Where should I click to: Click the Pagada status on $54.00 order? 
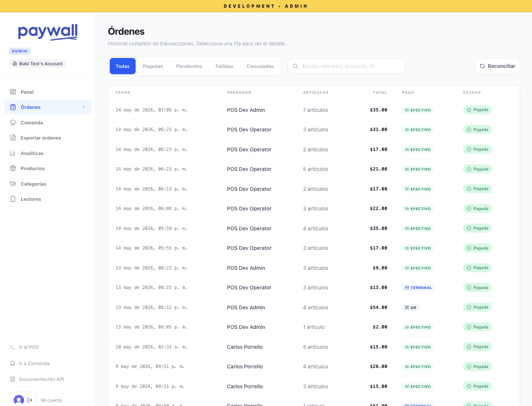pos(477,307)
